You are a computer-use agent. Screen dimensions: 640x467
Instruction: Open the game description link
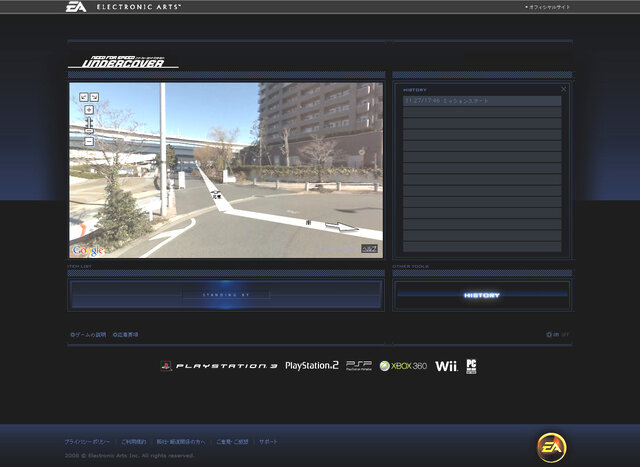tap(88, 335)
